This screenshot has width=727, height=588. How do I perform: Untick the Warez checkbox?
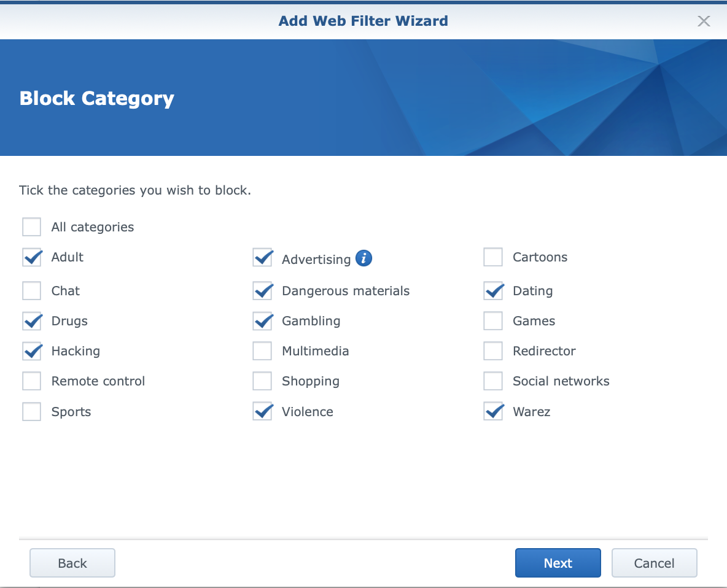(x=493, y=411)
